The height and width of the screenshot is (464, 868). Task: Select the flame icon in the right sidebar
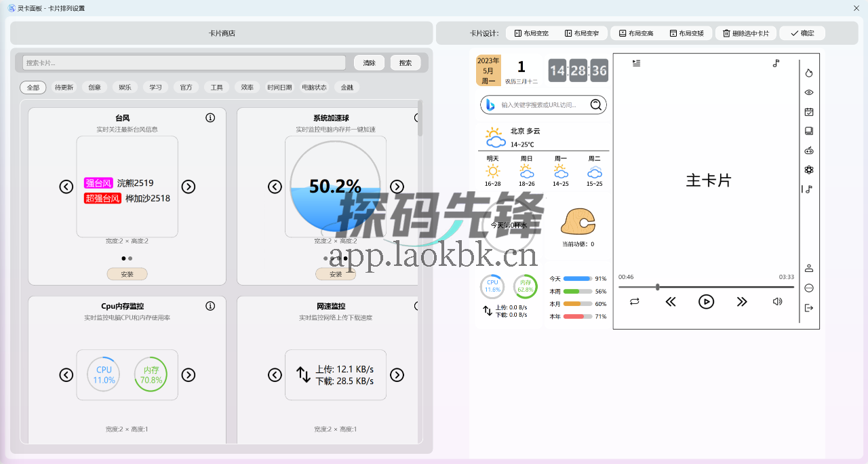click(x=808, y=72)
